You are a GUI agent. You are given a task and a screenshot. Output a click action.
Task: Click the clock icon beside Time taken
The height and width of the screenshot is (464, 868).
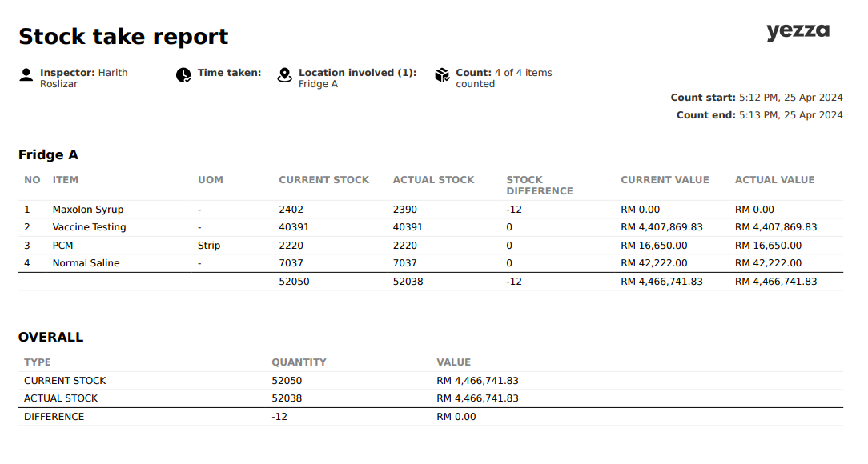tap(183, 73)
